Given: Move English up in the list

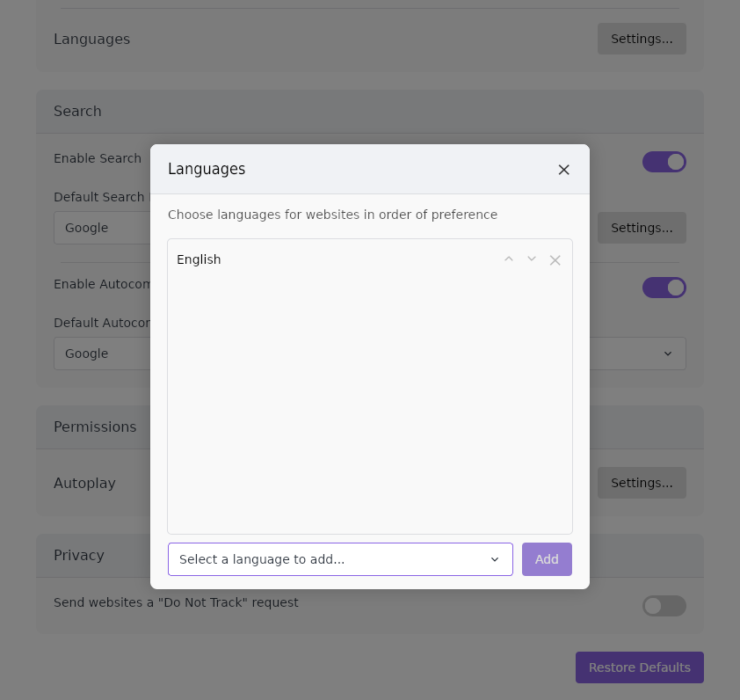Looking at the screenshot, I should click(x=509, y=259).
